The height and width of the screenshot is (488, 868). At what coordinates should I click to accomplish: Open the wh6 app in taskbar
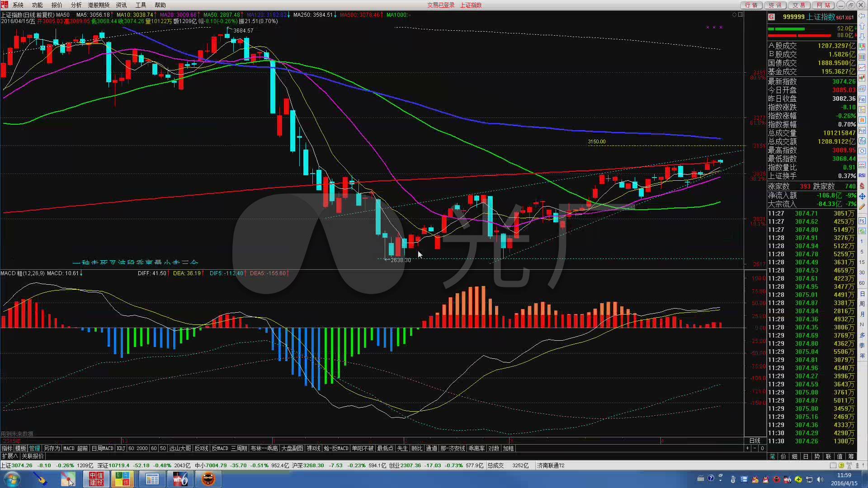pyautogui.click(x=180, y=479)
